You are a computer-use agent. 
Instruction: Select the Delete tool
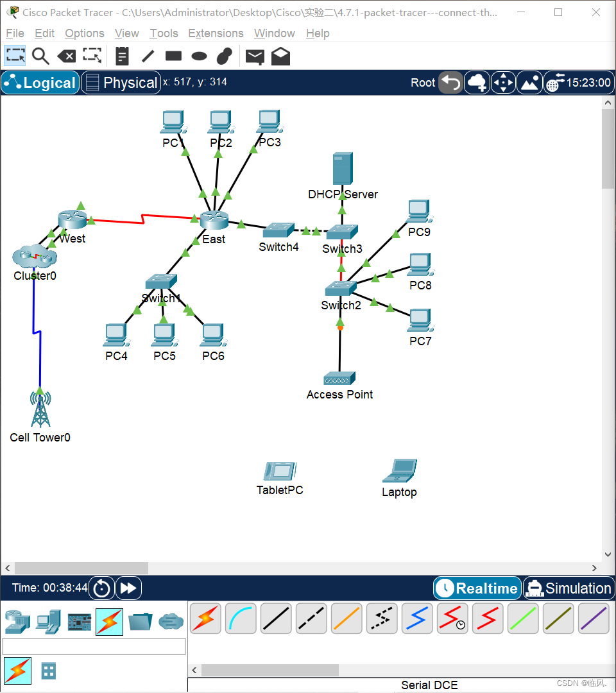point(66,56)
